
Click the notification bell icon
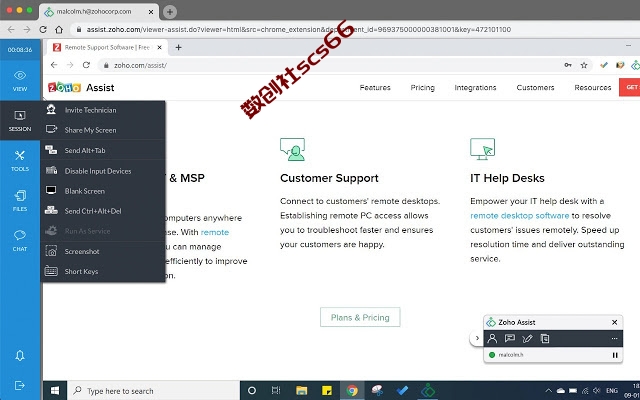(20, 356)
